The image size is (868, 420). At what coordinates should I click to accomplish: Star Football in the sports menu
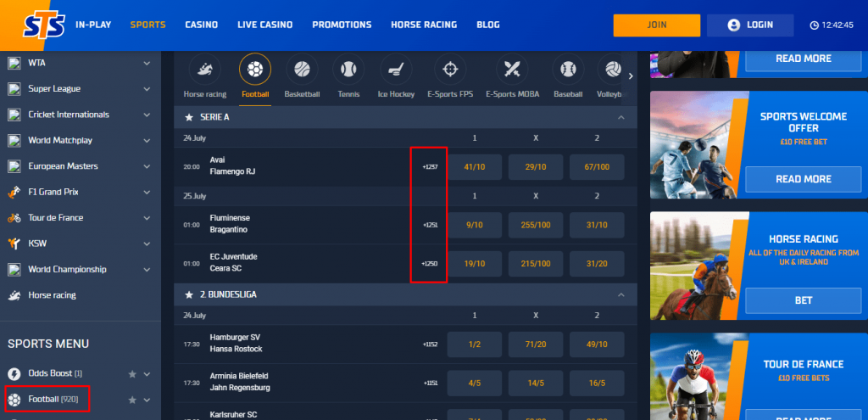point(131,400)
